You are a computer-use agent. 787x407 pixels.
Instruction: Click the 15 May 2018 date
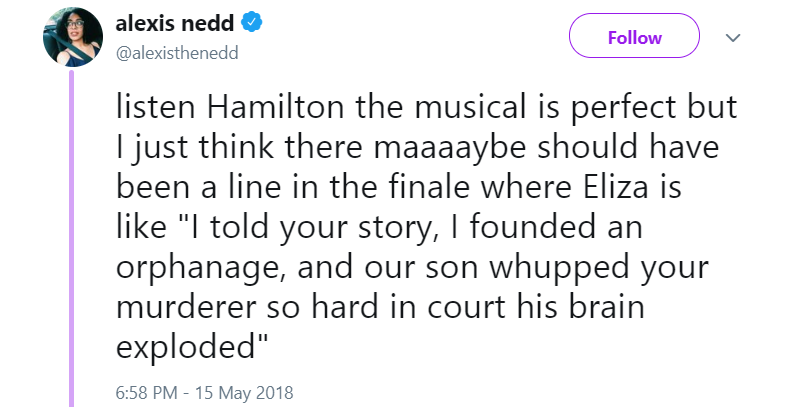(x=243, y=390)
